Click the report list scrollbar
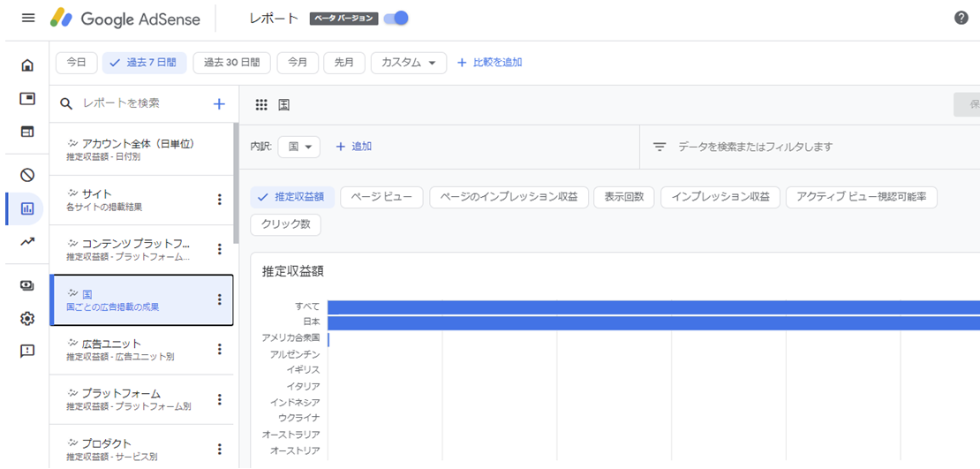Image resolution: width=980 pixels, height=469 pixels. [x=236, y=183]
